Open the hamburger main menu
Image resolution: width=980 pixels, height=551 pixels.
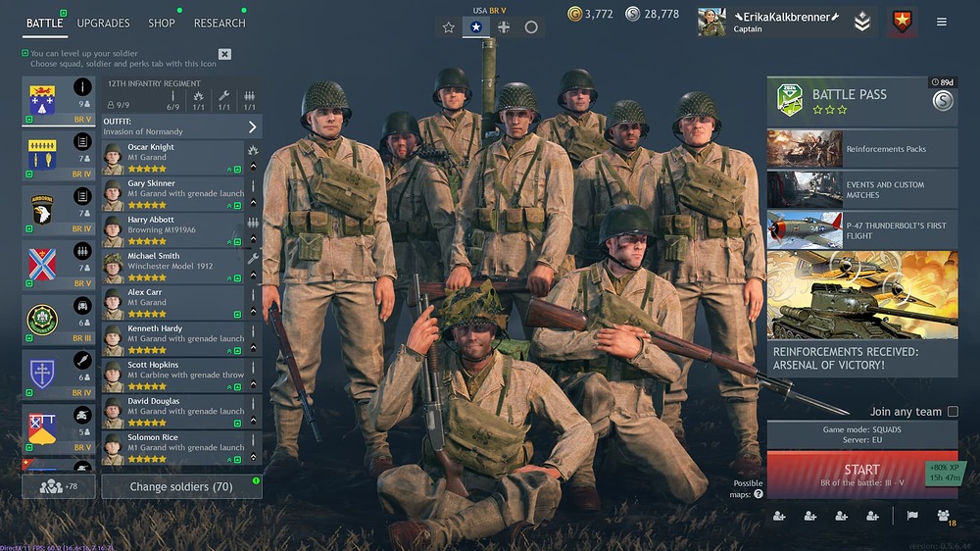[941, 22]
